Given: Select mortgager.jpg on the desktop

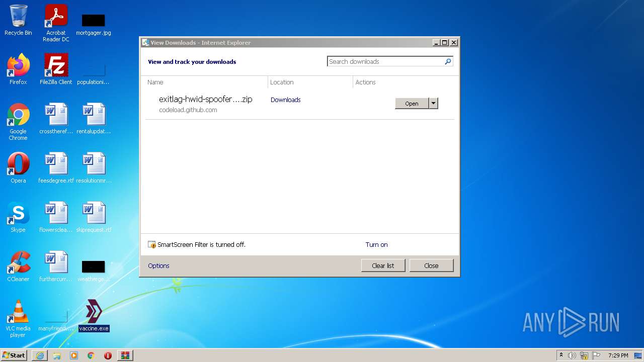Looking at the screenshot, I should pyautogui.click(x=94, y=24).
